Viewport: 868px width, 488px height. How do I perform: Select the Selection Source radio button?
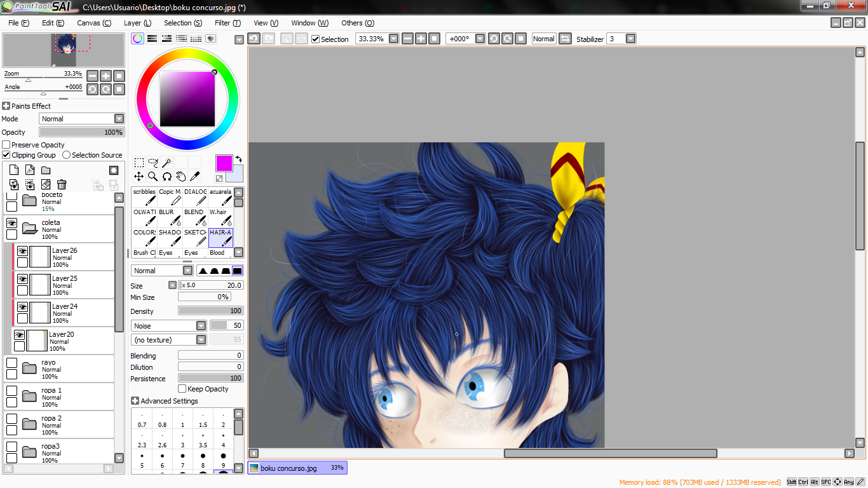pos(66,155)
